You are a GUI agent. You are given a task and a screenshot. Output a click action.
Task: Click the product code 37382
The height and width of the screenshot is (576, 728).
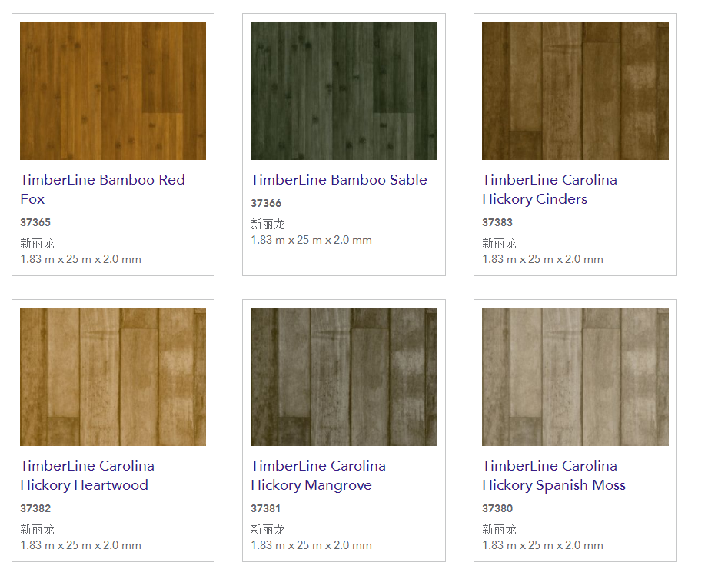coord(35,509)
